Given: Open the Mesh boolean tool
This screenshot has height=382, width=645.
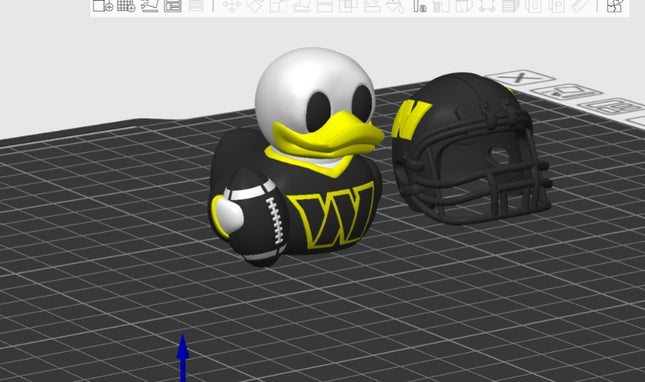Looking at the screenshot, I should coord(348,6).
